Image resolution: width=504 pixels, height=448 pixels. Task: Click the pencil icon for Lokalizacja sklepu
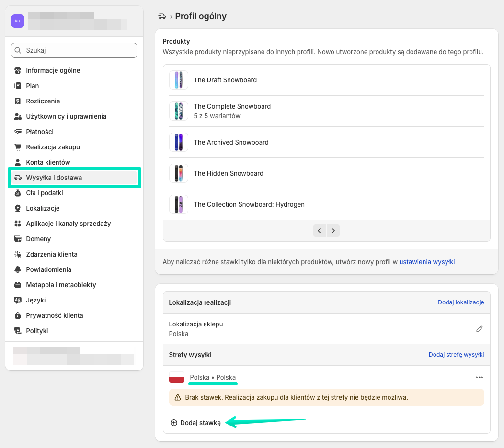click(x=479, y=329)
